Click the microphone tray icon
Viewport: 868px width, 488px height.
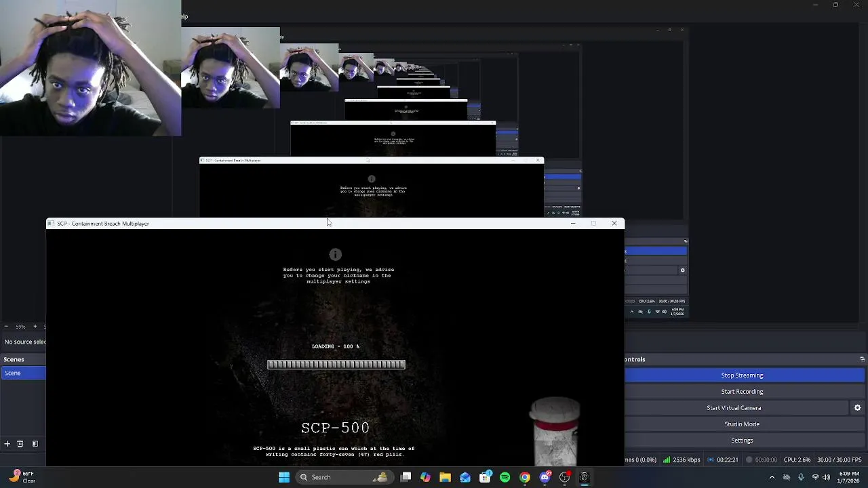(801, 477)
